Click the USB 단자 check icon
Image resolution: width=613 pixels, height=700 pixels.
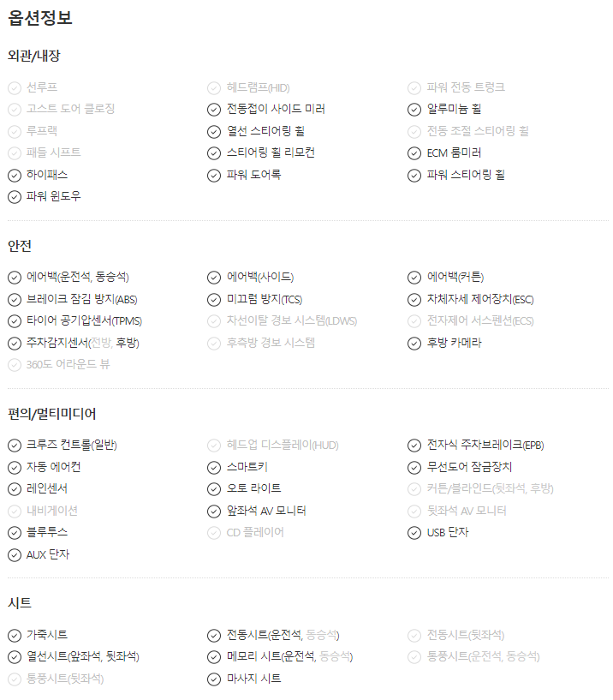(x=414, y=533)
